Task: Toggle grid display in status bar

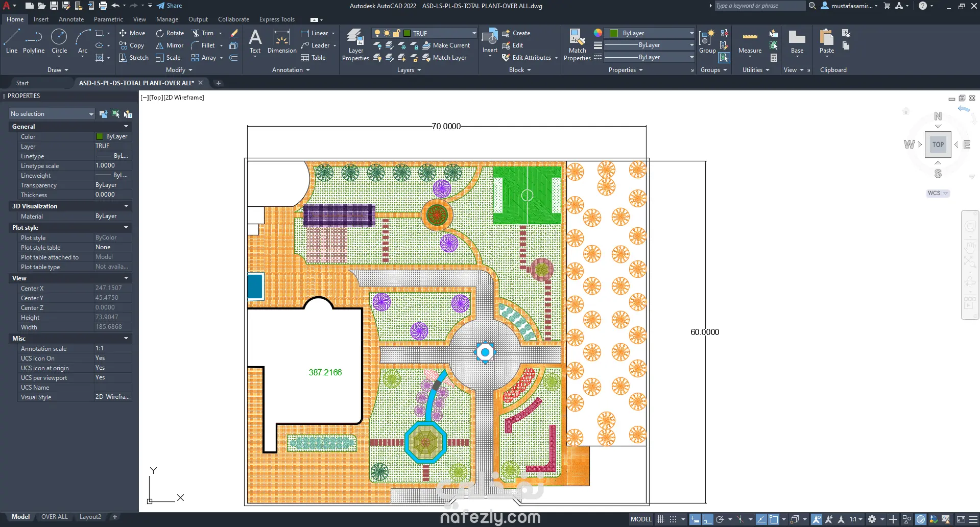Action: [x=661, y=519]
